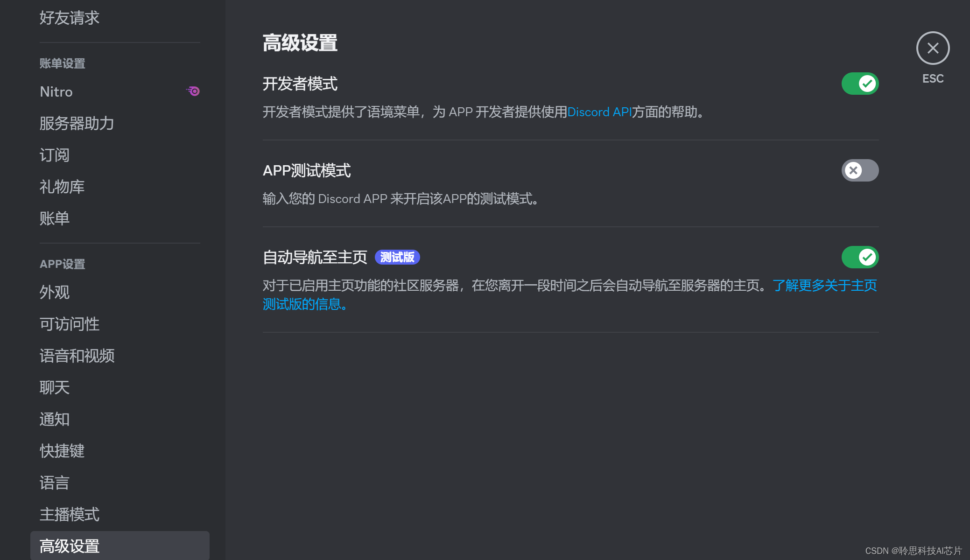Click the Nitro badge icon in sidebar

coord(193,91)
